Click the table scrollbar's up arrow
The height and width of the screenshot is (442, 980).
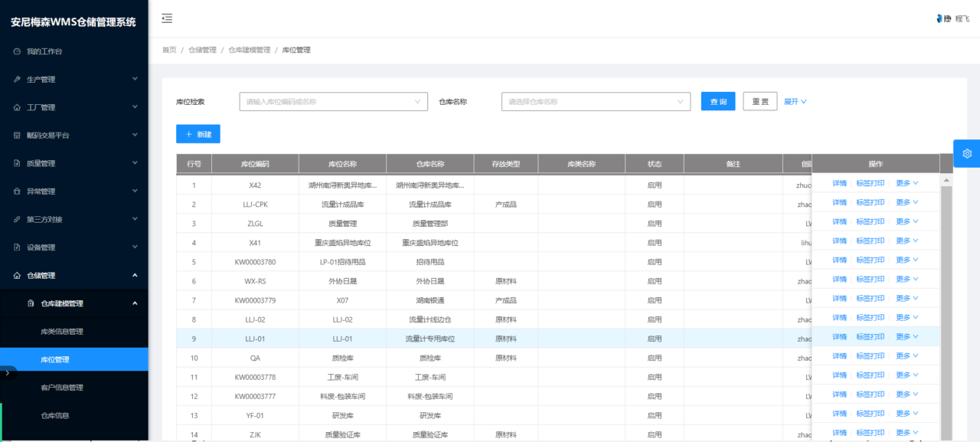click(x=946, y=181)
